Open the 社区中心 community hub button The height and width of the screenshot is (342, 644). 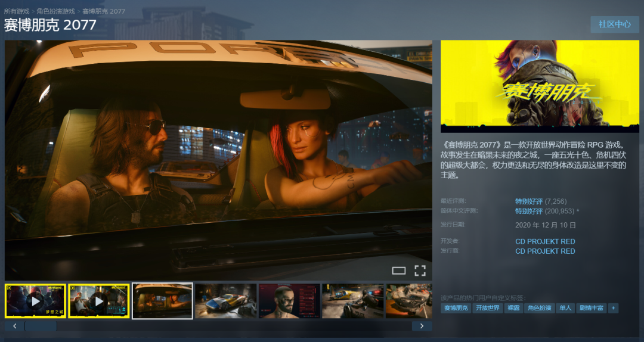[614, 24]
